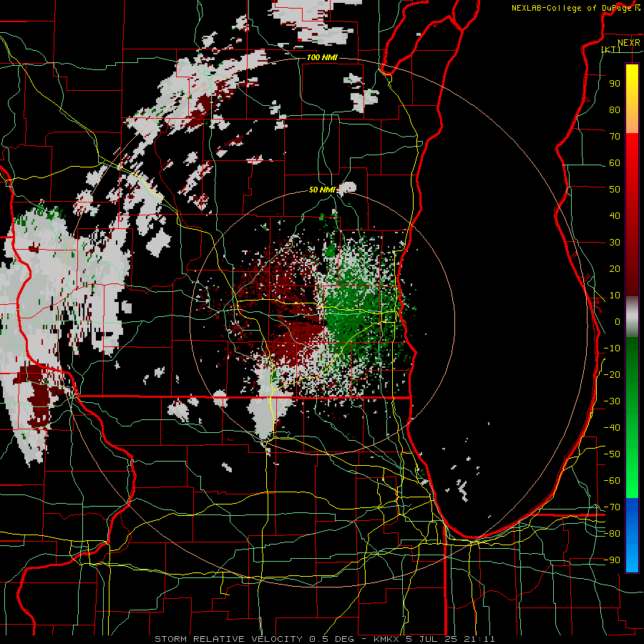Click the -50 value on velocity scale

tap(612, 454)
